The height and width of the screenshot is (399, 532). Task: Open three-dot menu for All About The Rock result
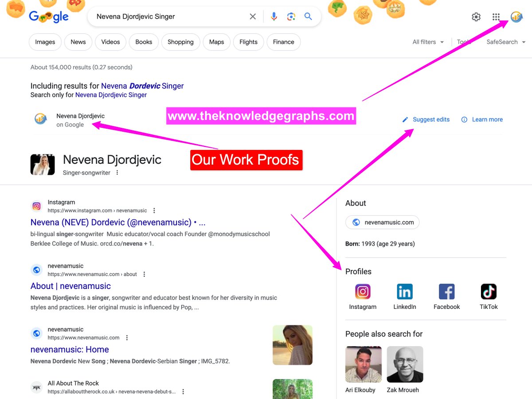point(183,392)
